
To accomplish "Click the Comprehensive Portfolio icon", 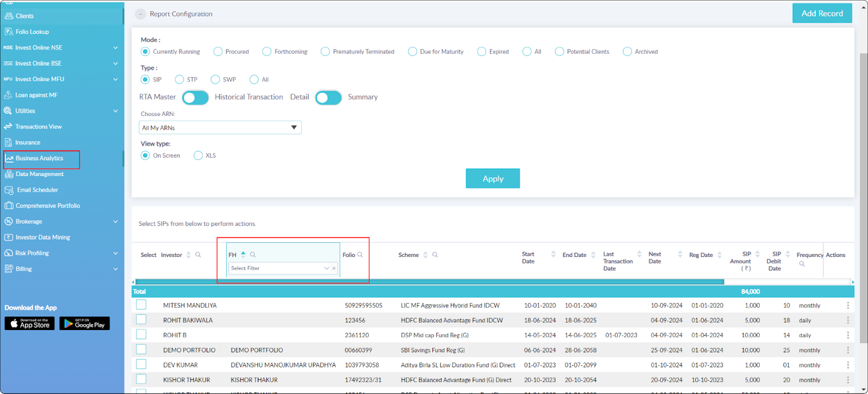I will [9, 205].
